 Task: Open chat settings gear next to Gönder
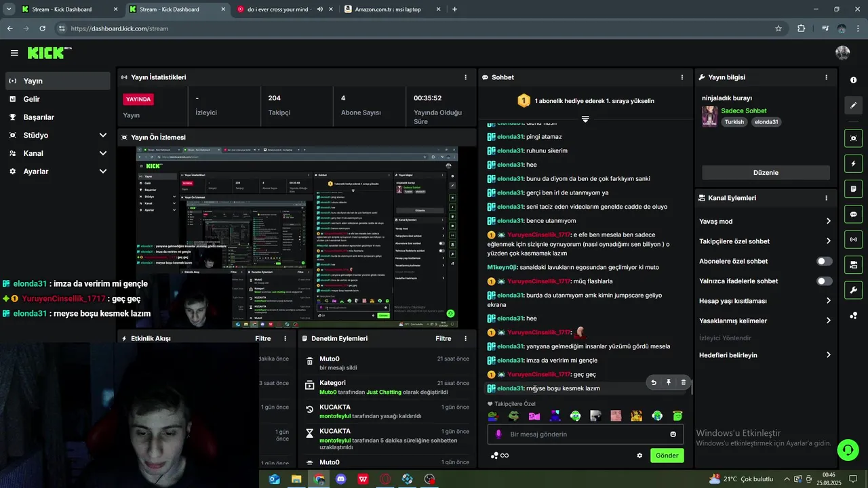(x=639, y=455)
